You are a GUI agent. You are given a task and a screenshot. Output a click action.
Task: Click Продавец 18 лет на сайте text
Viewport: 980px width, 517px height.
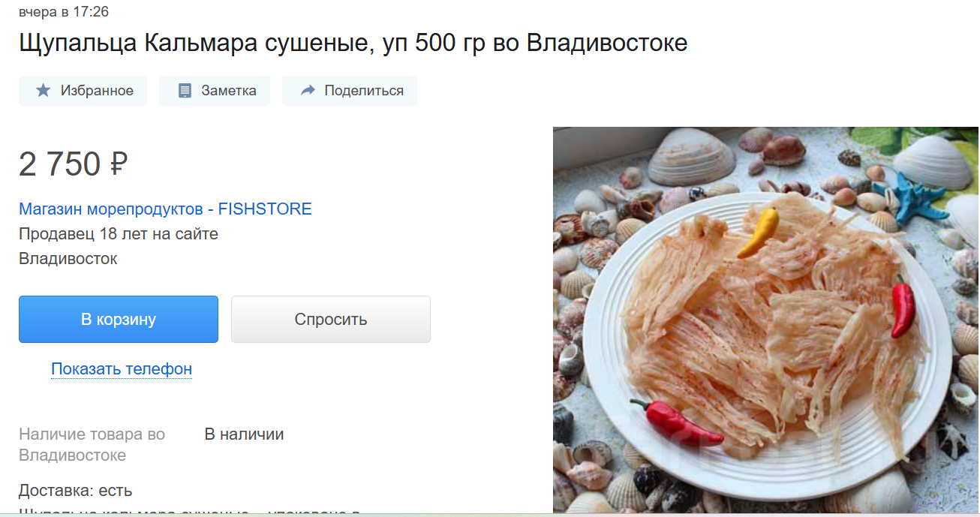(119, 234)
